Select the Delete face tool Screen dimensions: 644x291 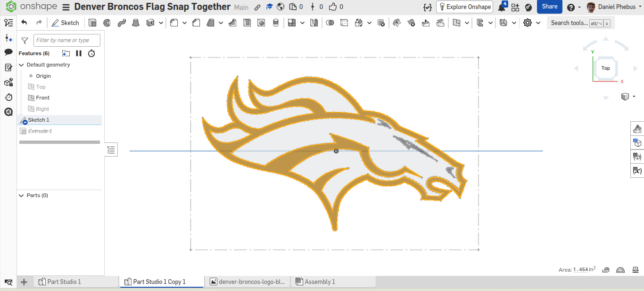click(411, 23)
